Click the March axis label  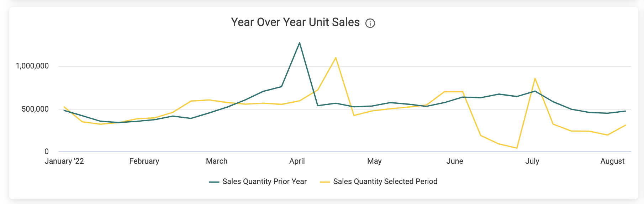[x=217, y=161]
